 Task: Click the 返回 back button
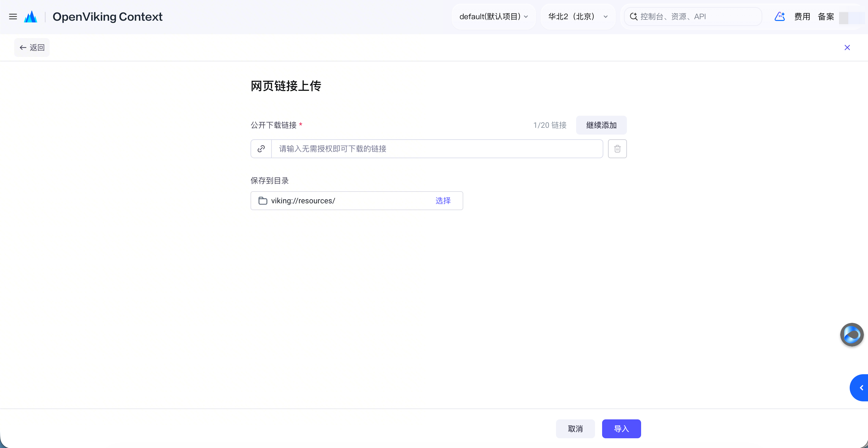[32, 48]
